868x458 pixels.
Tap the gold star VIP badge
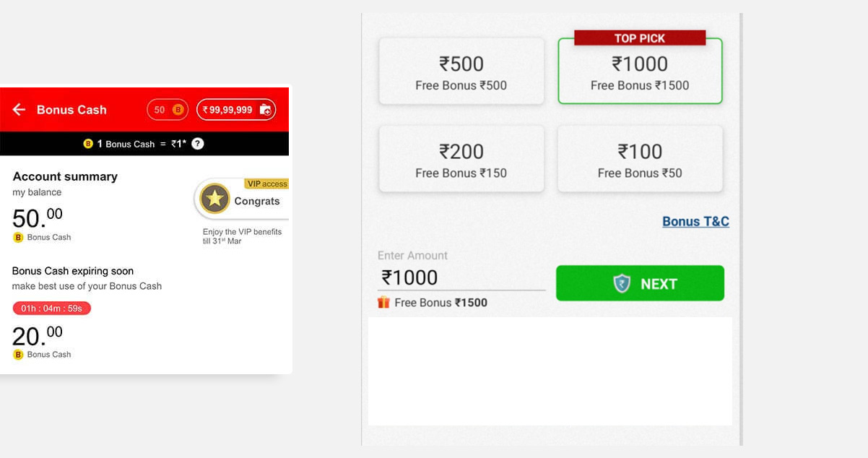(214, 199)
